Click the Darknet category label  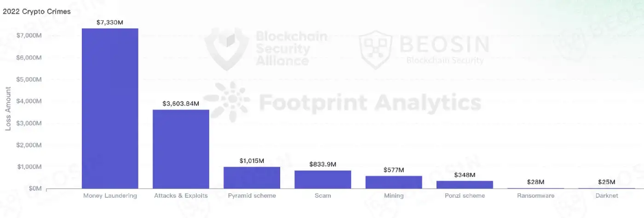click(x=606, y=196)
